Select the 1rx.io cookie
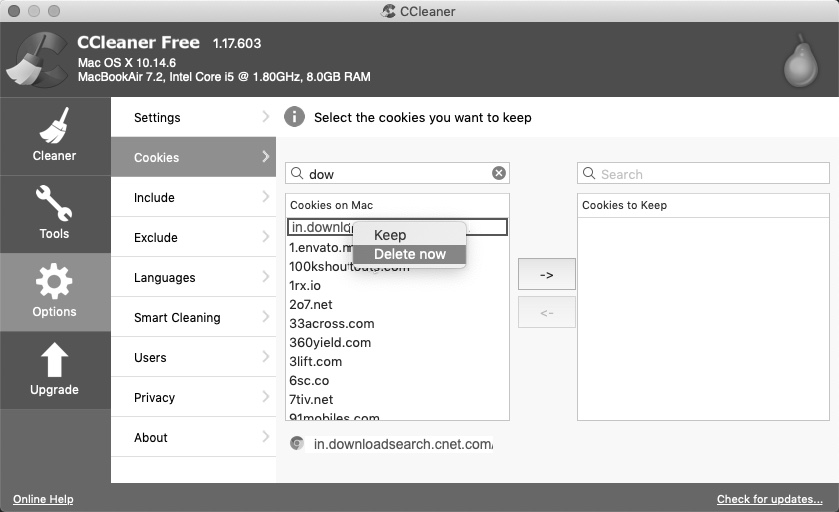This screenshot has height=512, width=839. pyautogui.click(x=397, y=286)
